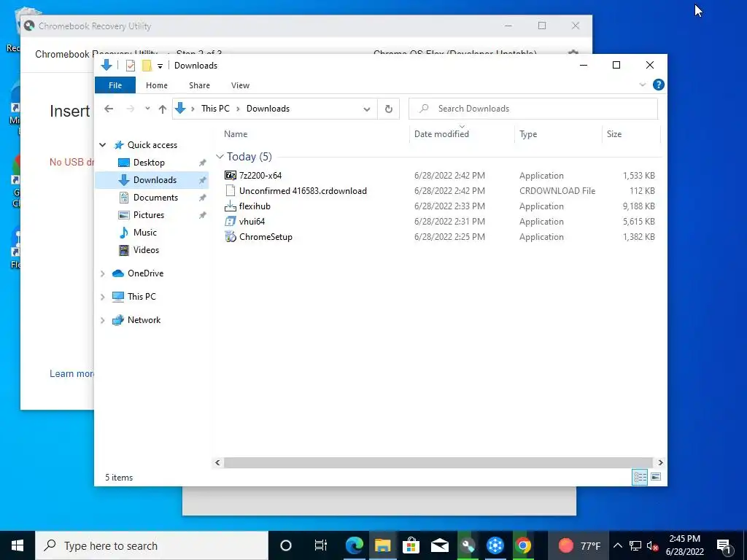The width and height of the screenshot is (747, 560).
Task: Click the New folder quick access icon
Action: pyautogui.click(x=147, y=66)
